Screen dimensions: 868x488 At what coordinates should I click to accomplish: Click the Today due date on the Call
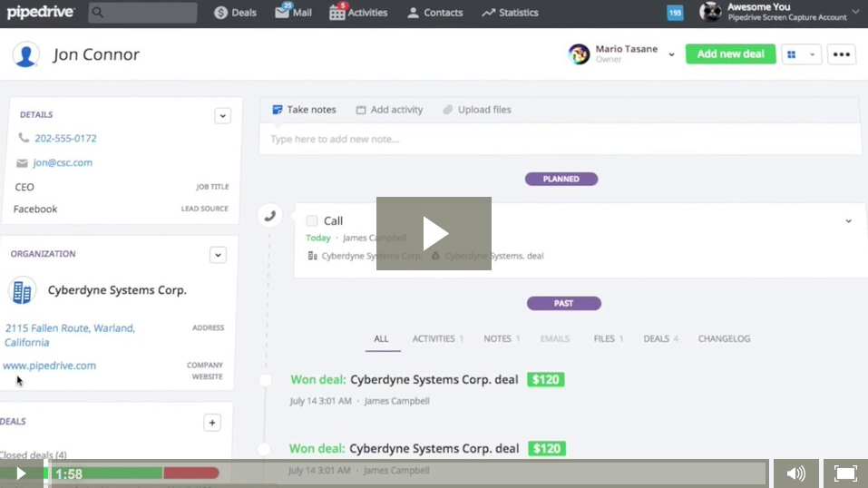(318, 238)
